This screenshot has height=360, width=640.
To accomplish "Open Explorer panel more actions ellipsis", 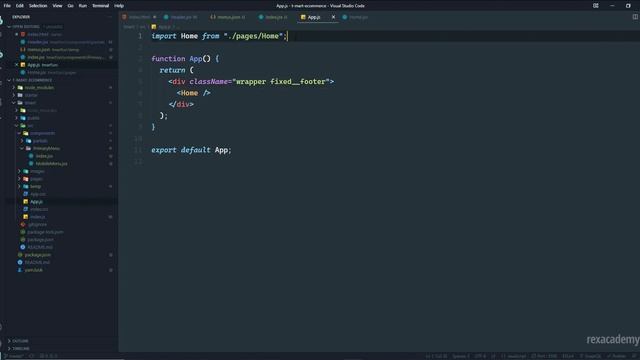I will point(110,17).
